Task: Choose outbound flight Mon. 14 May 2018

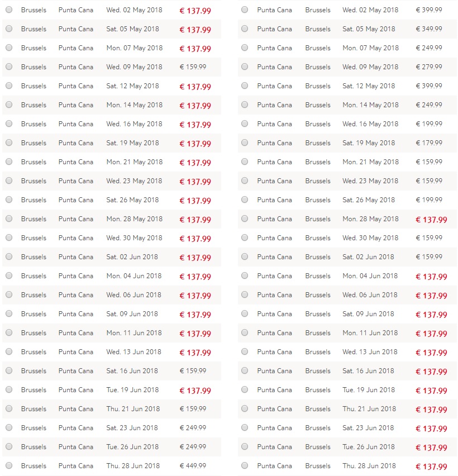Action: pyautogui.click(x=9, y=104)
